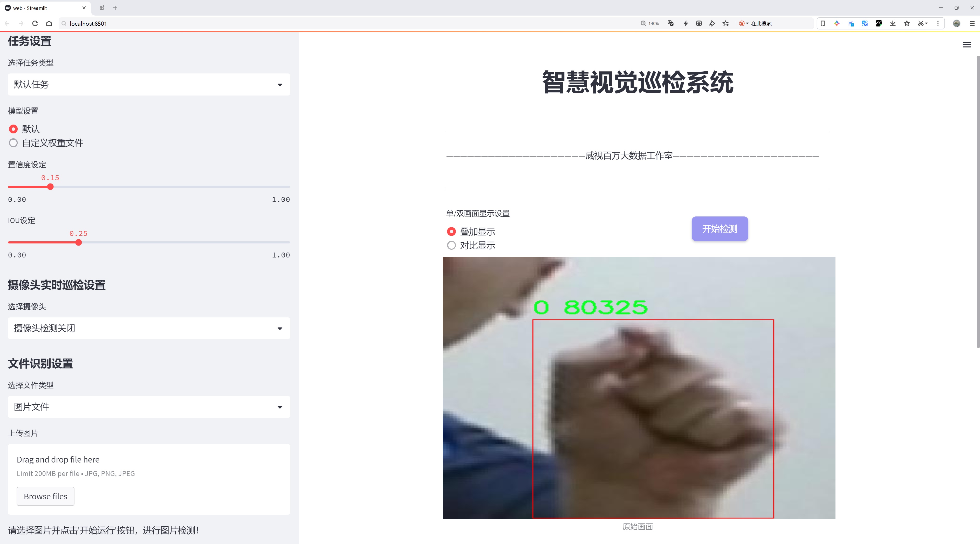Image resolution: width=980 pixels, height=544 pixels.
Task: Open the Streamlit app hamburger menu
Action: click(967, 45)
